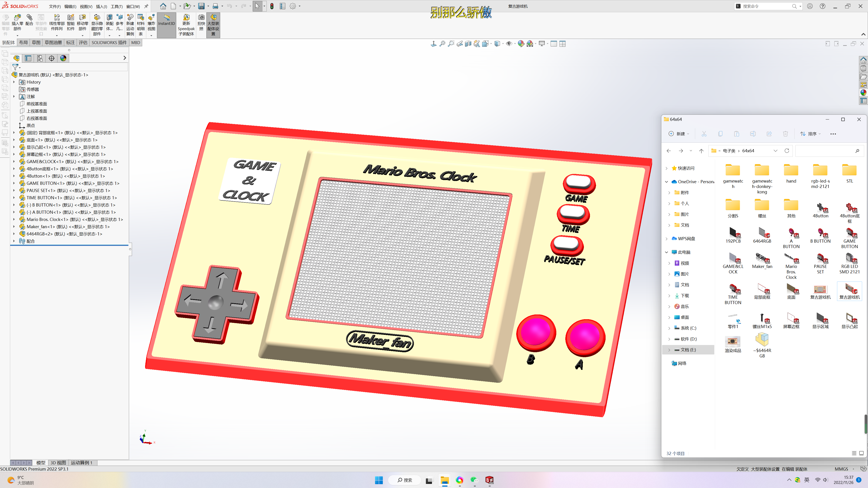Open Linear Component Pattern (线性零部件阵列) tool
Viewport: 868px width, 488px height.
57,23
